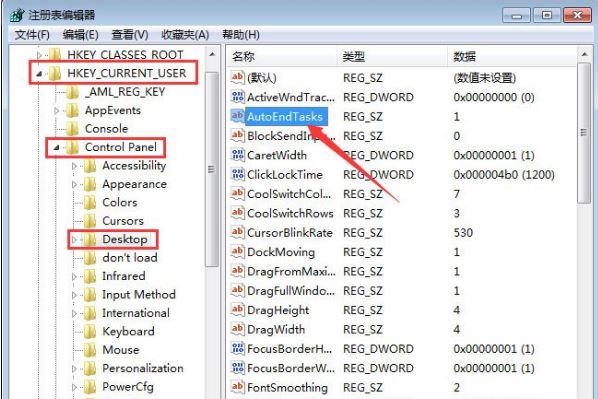Click the Desktop folder icon
The height and width of the screenshot is (399, 598).
click(90, 239)
